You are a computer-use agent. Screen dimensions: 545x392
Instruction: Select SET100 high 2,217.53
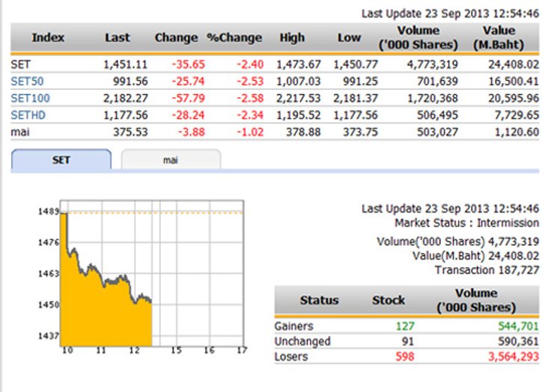[298, 98]
